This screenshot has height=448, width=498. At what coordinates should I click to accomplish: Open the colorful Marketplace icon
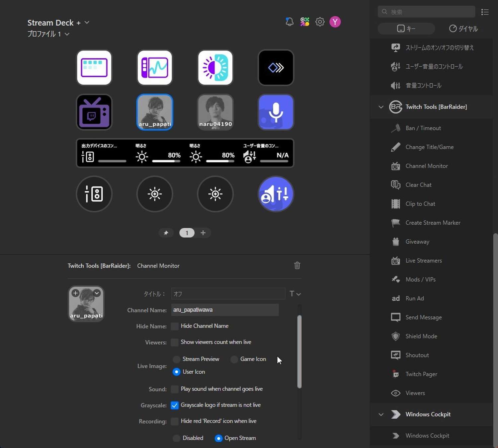click(x=304, y=22)
